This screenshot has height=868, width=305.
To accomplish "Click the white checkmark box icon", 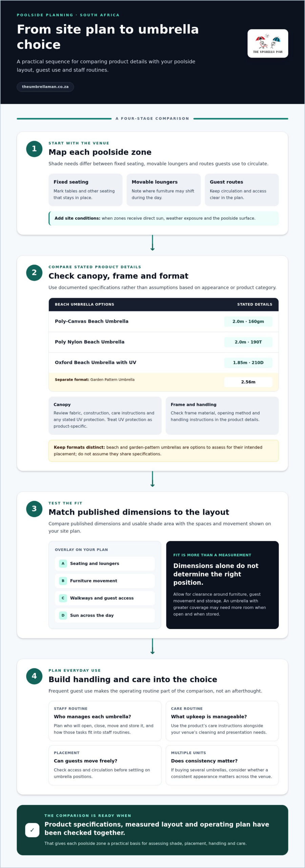I will point(32,830).
